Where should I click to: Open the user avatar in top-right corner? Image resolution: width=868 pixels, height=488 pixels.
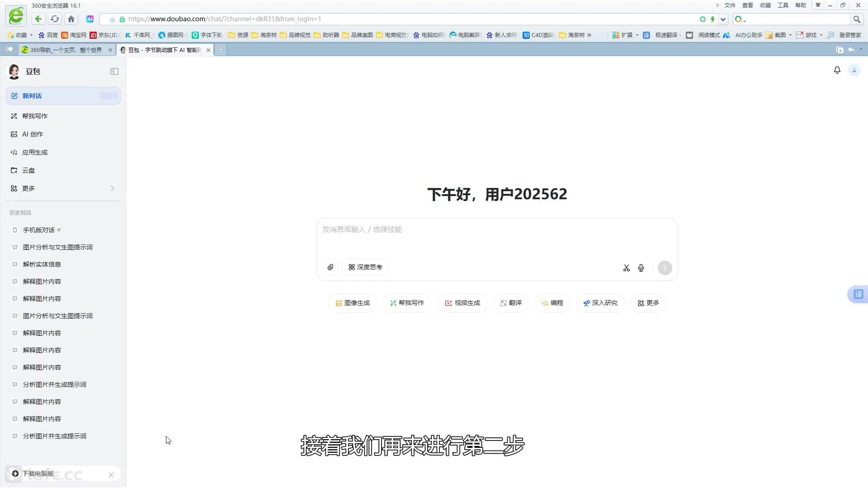click(854, 70)
